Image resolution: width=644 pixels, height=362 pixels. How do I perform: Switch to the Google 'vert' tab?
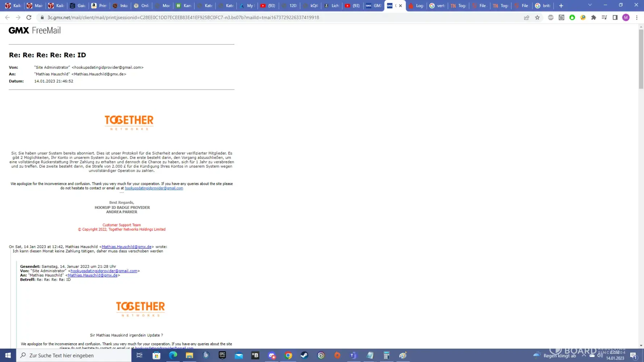click(x=437, y=5)
